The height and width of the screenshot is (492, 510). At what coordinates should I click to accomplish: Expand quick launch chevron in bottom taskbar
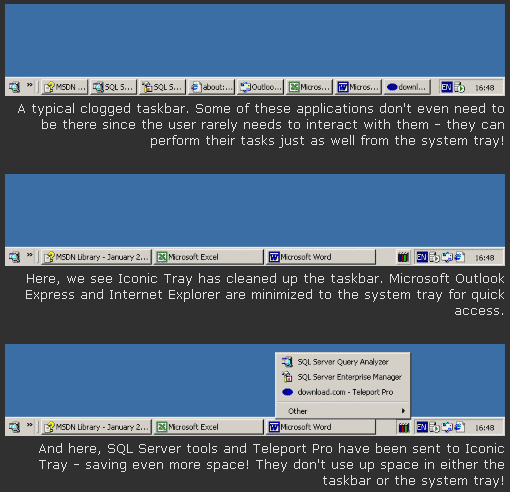30,425
